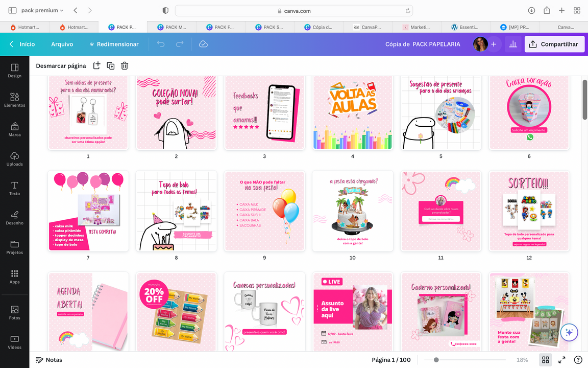Adjust the zoom slider handle
The image size is (588, 368).
pyautogui.click(x=436, y=360)
